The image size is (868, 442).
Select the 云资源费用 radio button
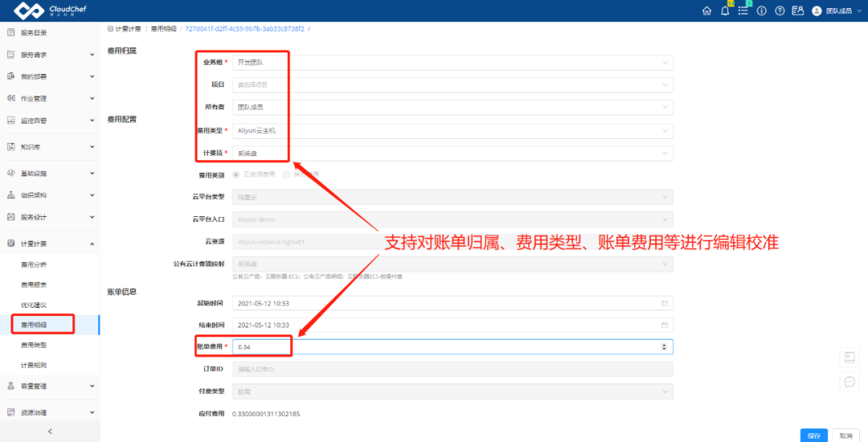point(236,174)
